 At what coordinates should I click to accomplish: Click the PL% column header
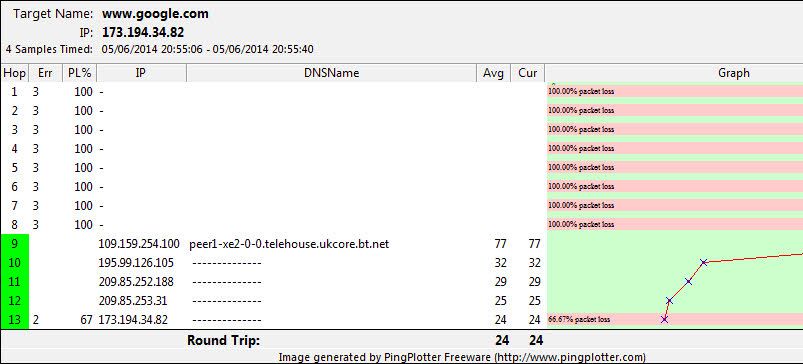coord(79,73)
